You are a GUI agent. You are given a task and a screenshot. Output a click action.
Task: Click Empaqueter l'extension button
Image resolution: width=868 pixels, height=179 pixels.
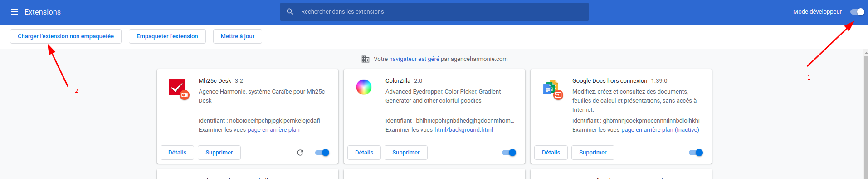(167, 36)
